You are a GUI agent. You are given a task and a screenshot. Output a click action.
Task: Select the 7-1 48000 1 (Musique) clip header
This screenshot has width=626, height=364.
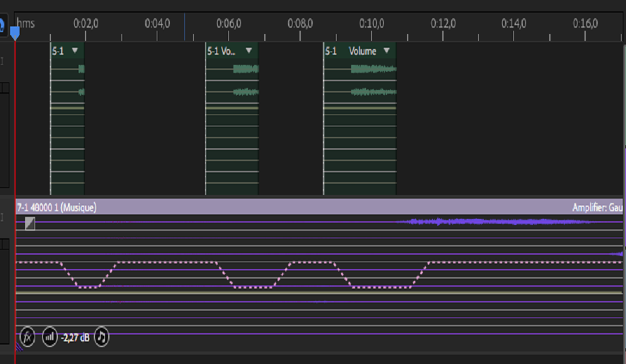pyautogui.click(x=318, y=207)
